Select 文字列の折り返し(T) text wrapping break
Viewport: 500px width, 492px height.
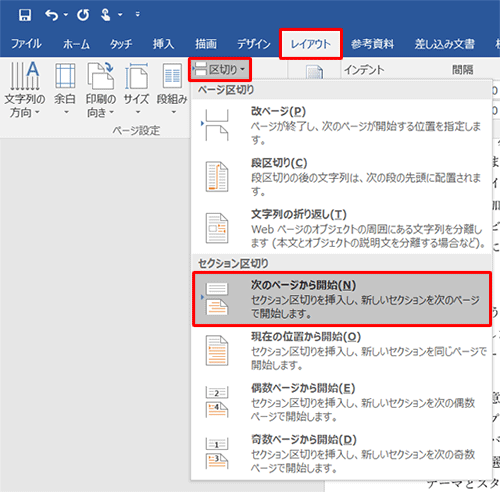pyautogui.click(x=342, y=228)
